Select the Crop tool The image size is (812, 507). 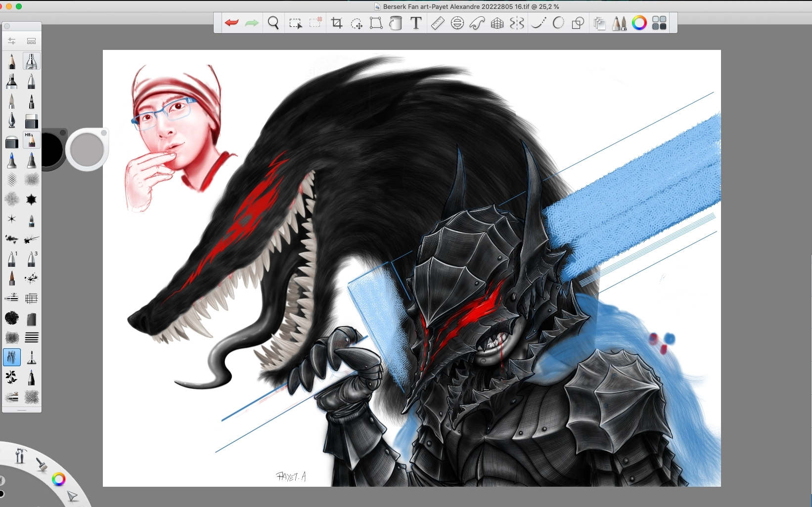(337, 23)
